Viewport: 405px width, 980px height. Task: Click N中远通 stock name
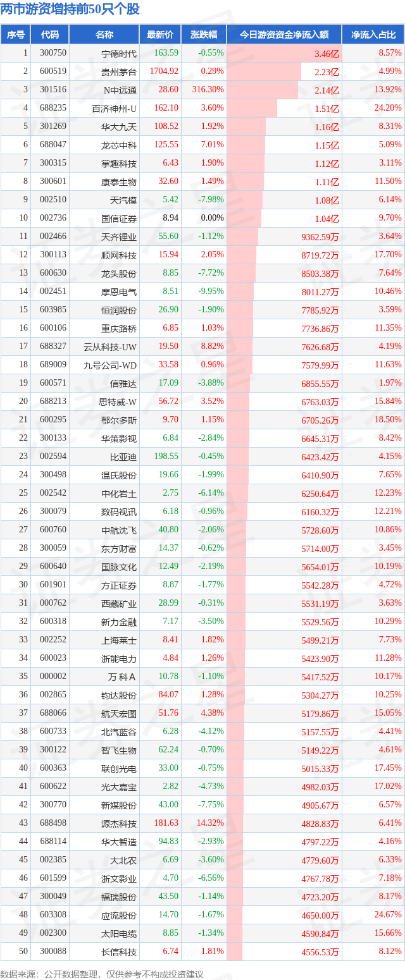(x=120, y=90)
